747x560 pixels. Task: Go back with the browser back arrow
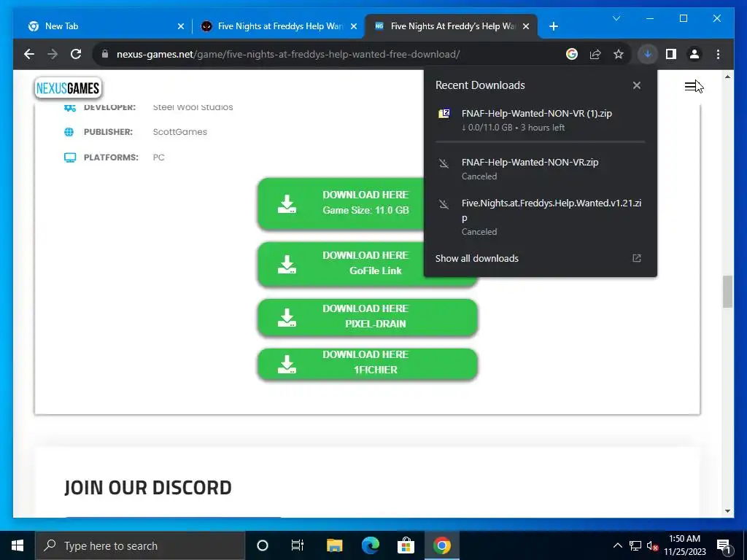(29, 54)
